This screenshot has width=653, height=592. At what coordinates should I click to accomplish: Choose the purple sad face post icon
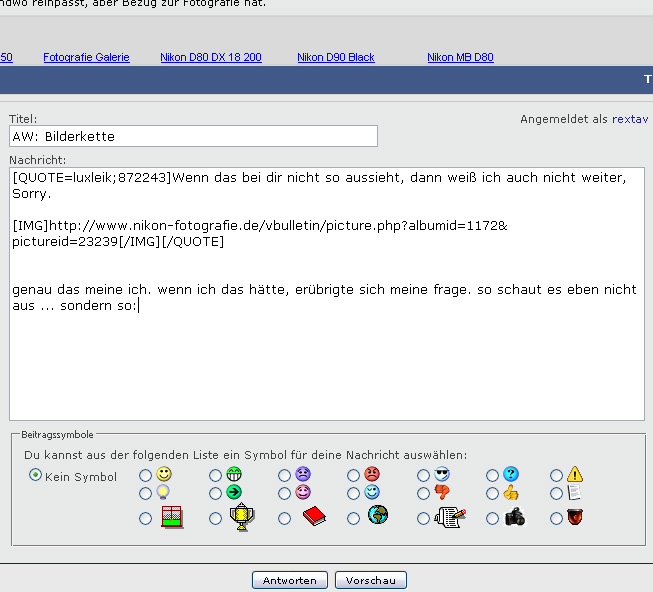click(x=303, y=474)
